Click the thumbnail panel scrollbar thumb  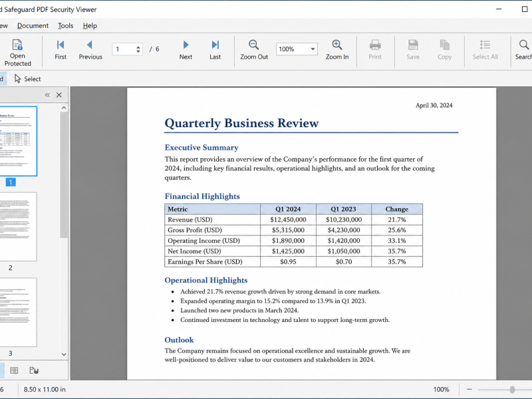point(64,175)
